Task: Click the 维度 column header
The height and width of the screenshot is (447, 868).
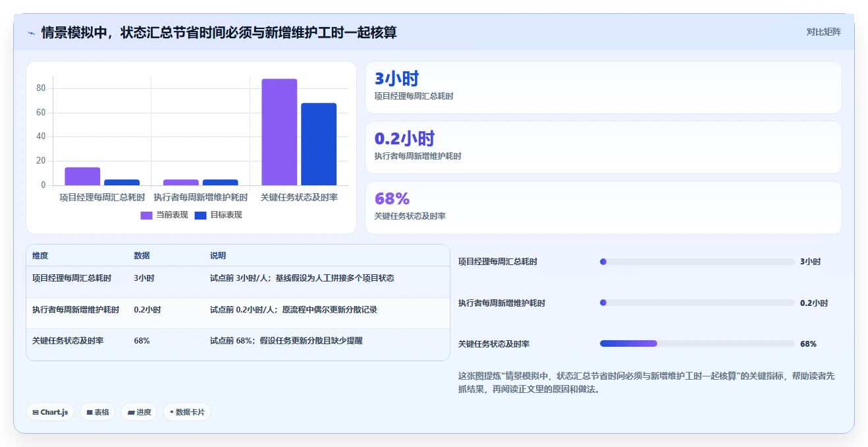Action: [40, 256]
